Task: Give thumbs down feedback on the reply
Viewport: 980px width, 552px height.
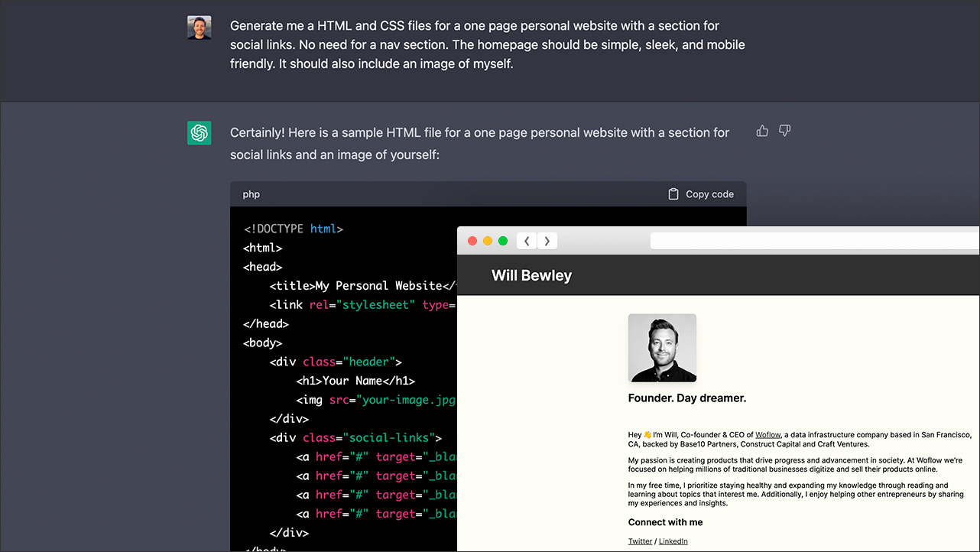Action: point(784,131)
